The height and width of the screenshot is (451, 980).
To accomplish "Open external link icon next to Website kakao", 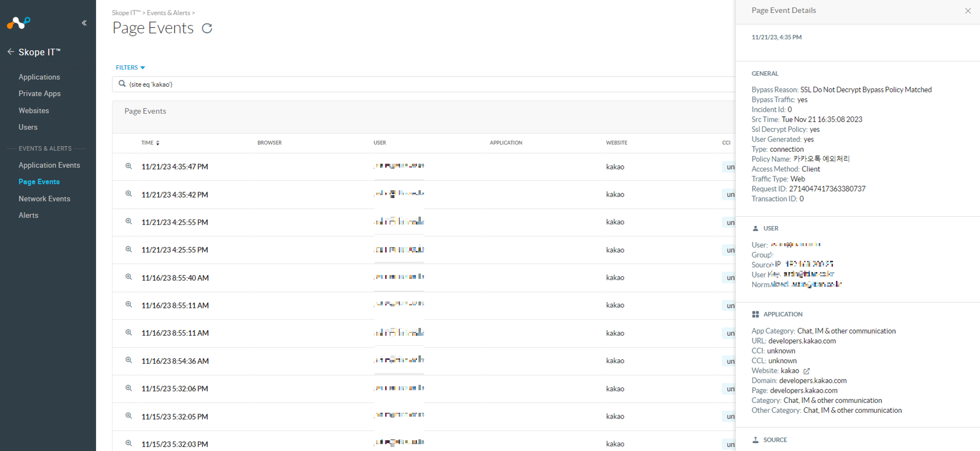I will (807, 371).
